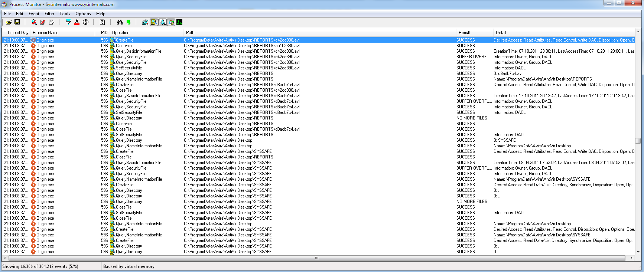Open a saved log with the Open icon

(9, 22)
